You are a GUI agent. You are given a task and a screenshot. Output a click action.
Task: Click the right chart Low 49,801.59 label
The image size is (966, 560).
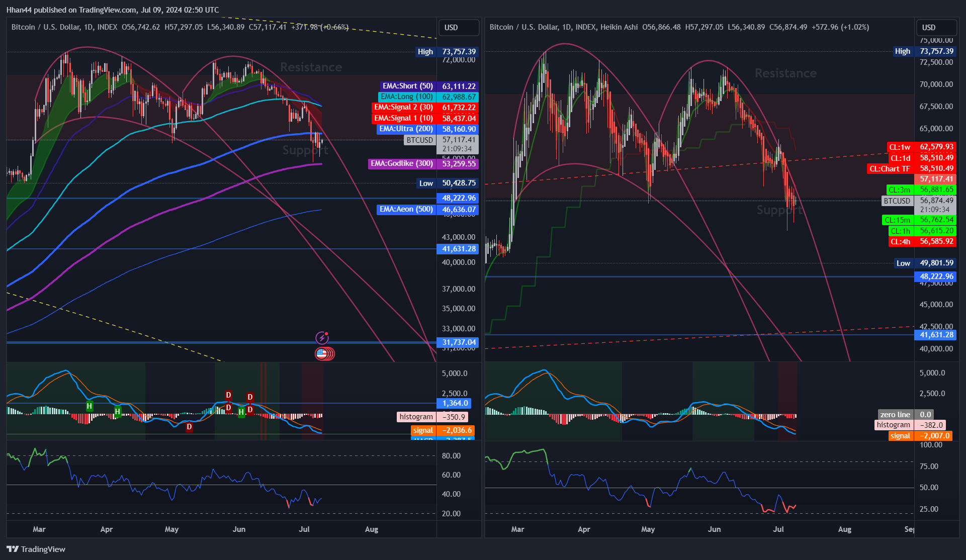[925, 263]
